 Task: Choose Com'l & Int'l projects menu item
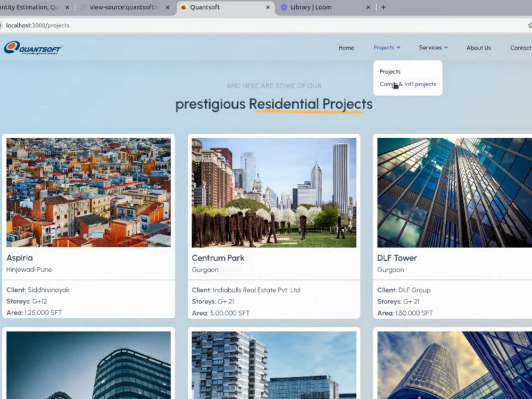click(x=408, y=84)
